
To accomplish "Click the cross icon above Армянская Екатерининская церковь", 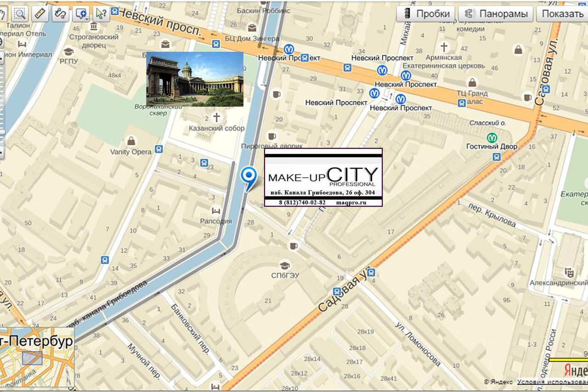I will click(x=444, y=47).
